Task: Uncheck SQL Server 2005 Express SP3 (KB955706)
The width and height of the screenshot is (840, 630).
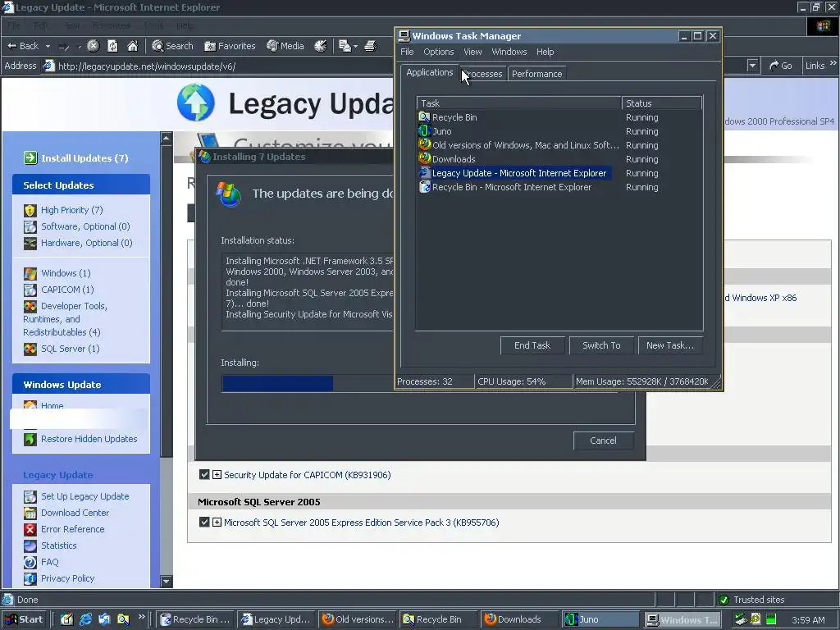Action: click(x=204, y=522)
